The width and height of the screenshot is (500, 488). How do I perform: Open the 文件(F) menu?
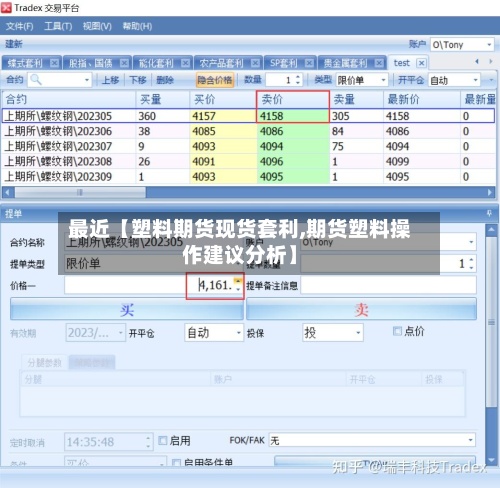19,26
